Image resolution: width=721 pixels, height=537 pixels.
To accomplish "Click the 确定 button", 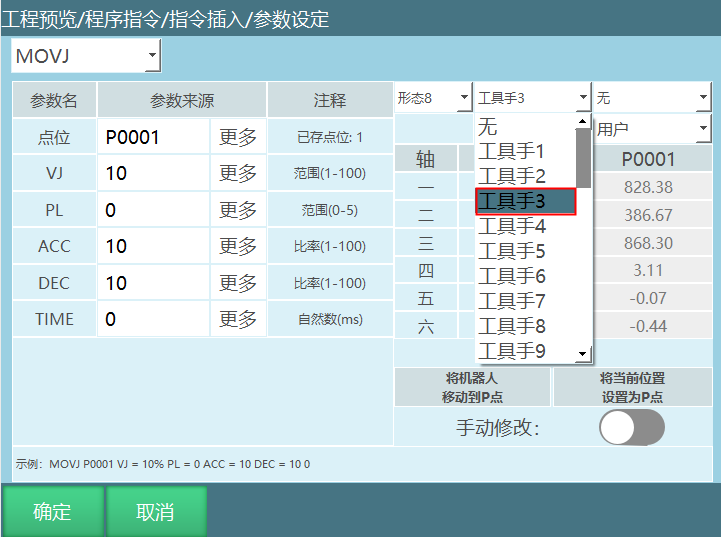I will [x=52, y=512].
